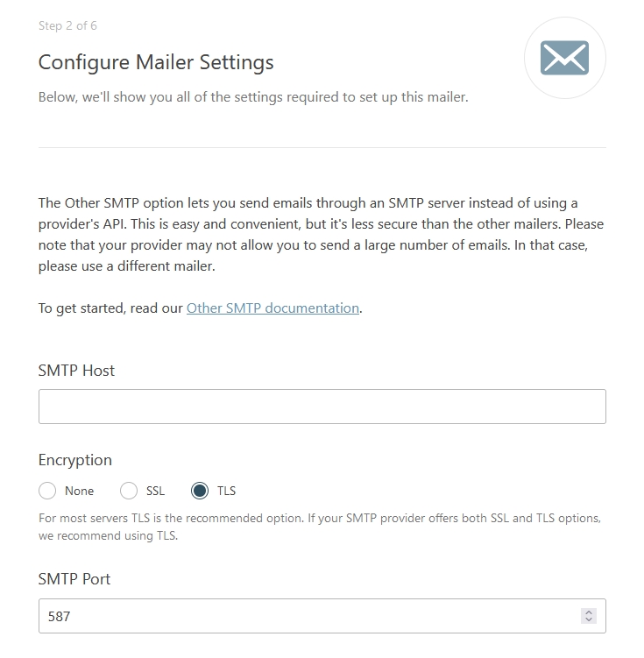Image resolution: width=644 pixels, height=658 pixels.
Task: Click the "SSL" option label text
Action: coord(155,491)
